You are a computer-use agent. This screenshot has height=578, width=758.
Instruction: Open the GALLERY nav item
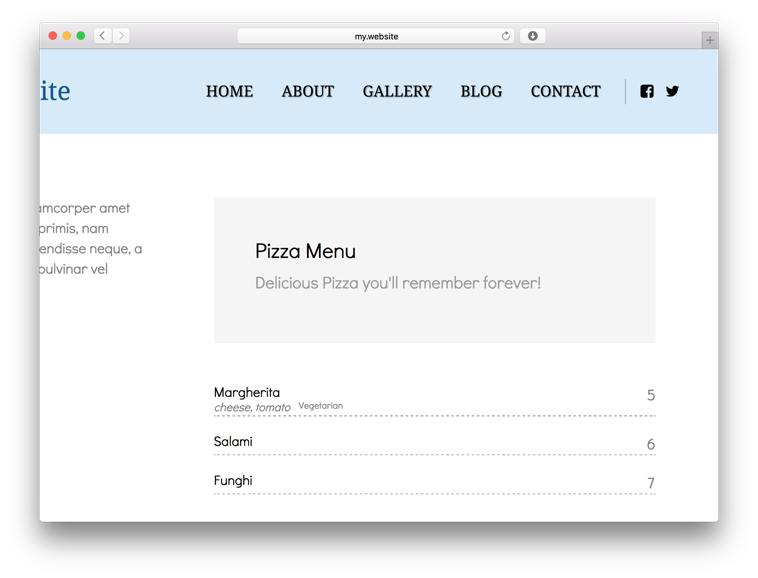pyautogui.click(x=397, y=91)
